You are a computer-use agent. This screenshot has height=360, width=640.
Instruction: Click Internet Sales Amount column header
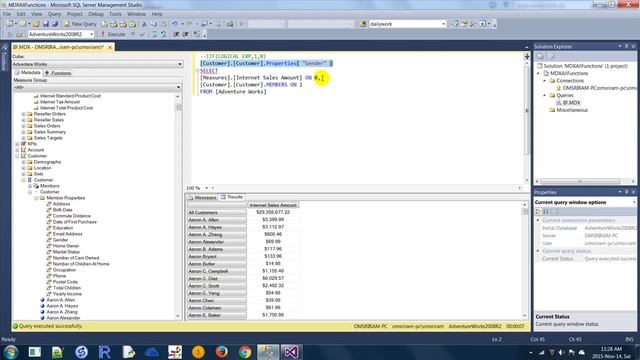(x=273, y=205)
